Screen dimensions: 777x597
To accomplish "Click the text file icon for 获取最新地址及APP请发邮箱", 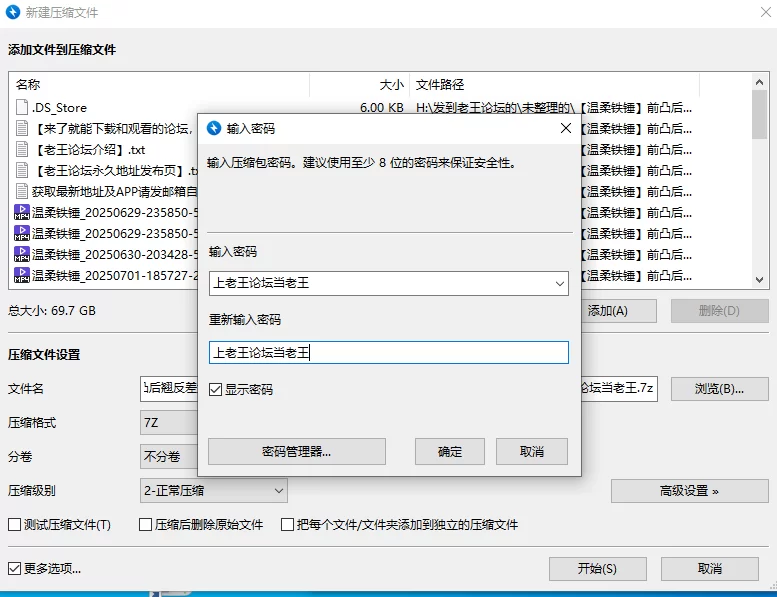I will [x=22, y=191].
